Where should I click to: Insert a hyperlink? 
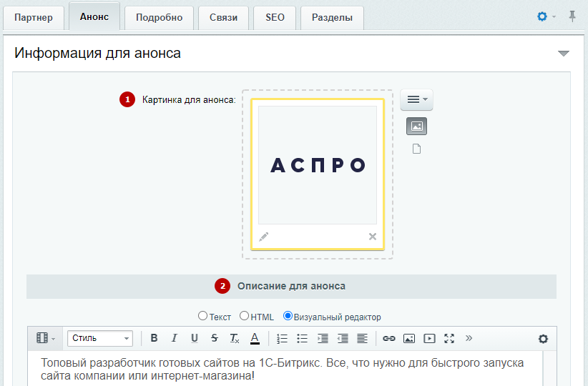(x=389, y=338)
